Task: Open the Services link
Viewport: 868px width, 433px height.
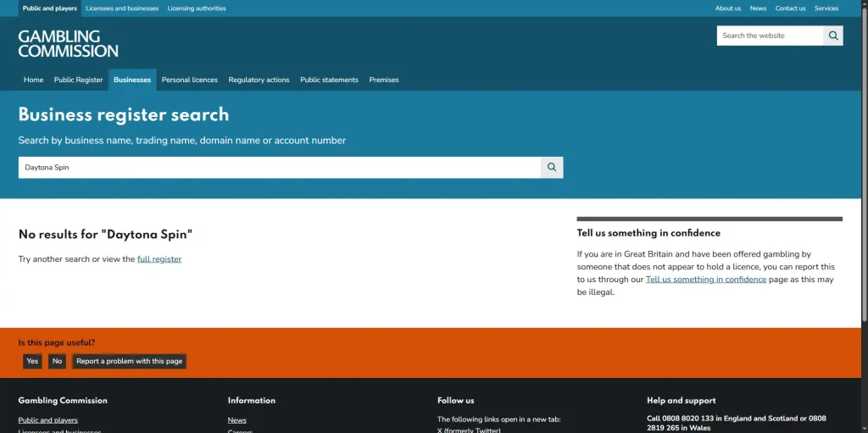Action: coord(826,8)
